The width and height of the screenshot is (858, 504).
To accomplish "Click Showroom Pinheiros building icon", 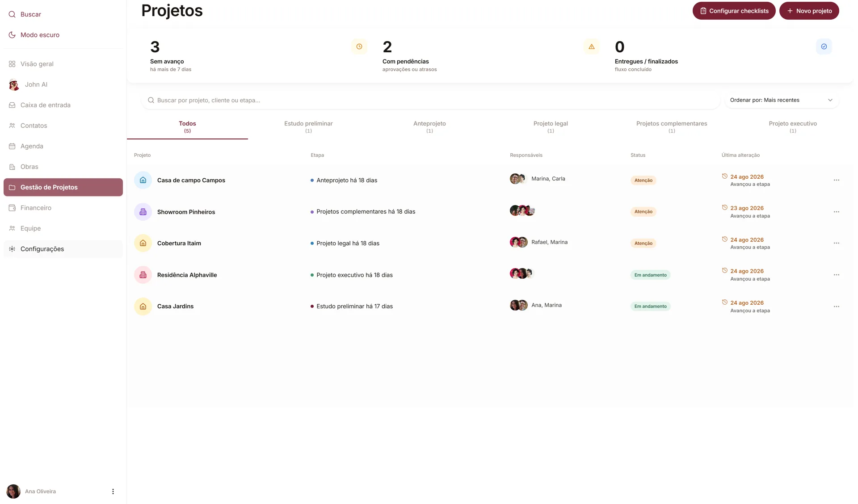I will point(143,212).
